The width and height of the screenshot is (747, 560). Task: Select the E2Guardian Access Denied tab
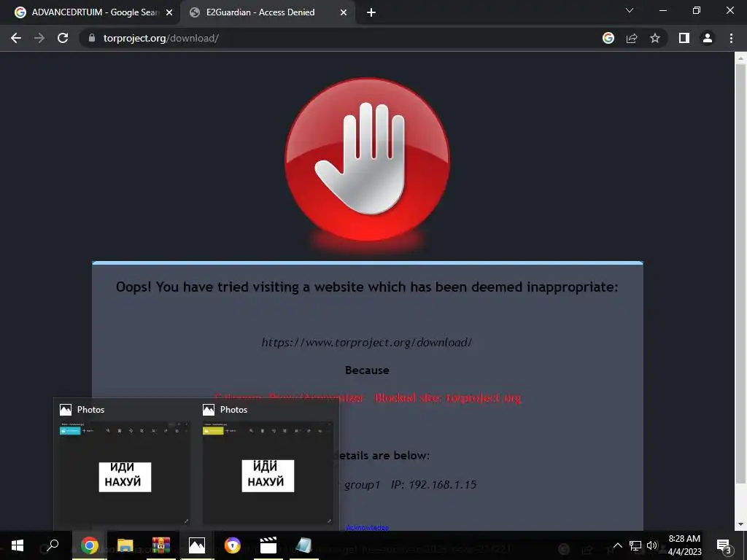pyautogui.click(x=267, y=12)
